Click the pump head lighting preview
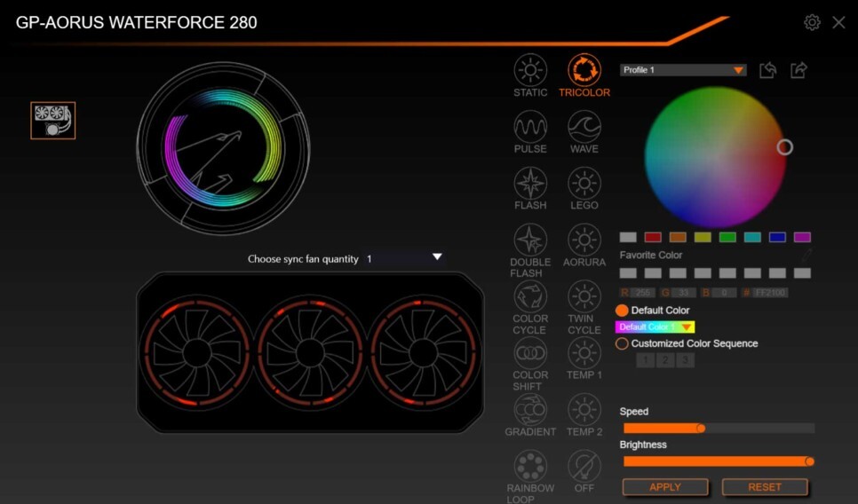 [223, 148]
